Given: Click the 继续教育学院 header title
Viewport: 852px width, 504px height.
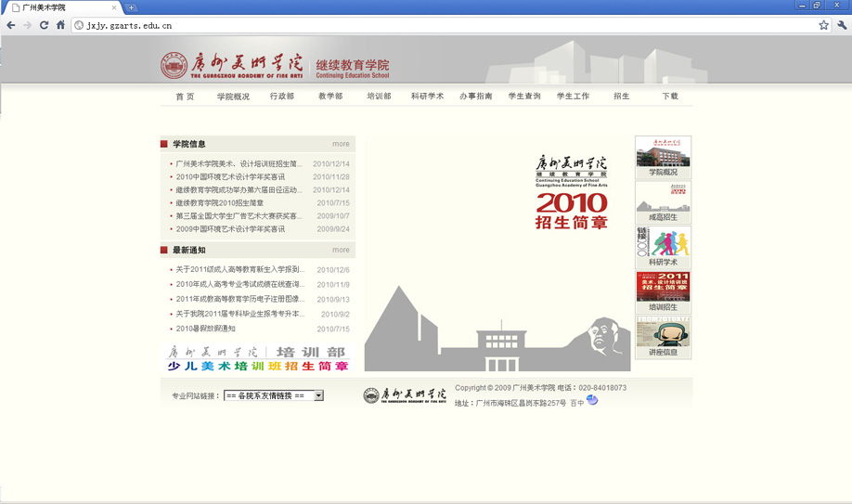Looking at the screenshot, I should (353, 65).
